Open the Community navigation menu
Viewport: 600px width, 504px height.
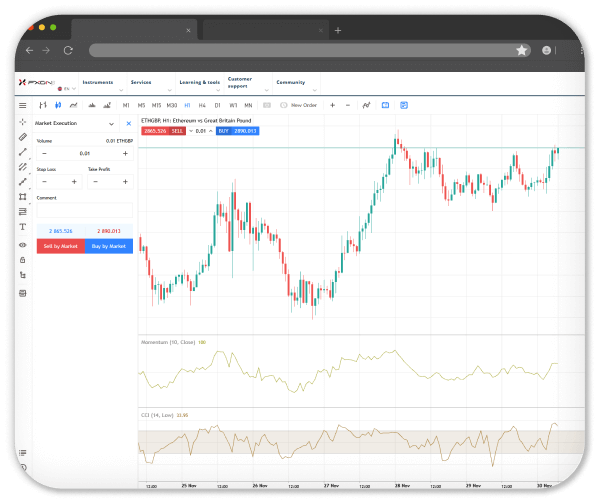[x=292, y=83]
